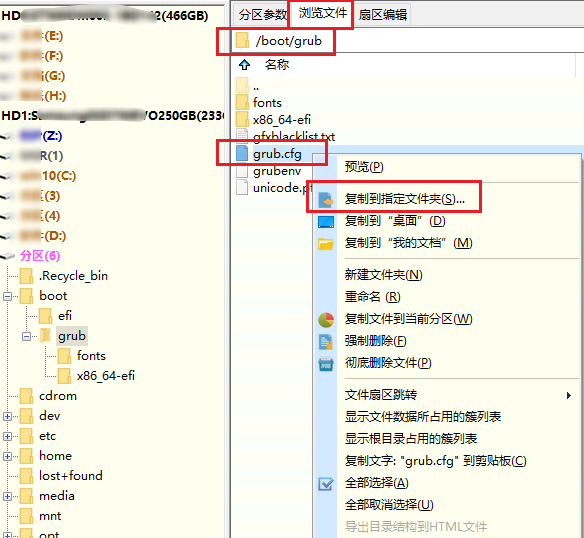Choose 彻底删除文件(P) menu item
584x538 pixels.
coord(388,363)
